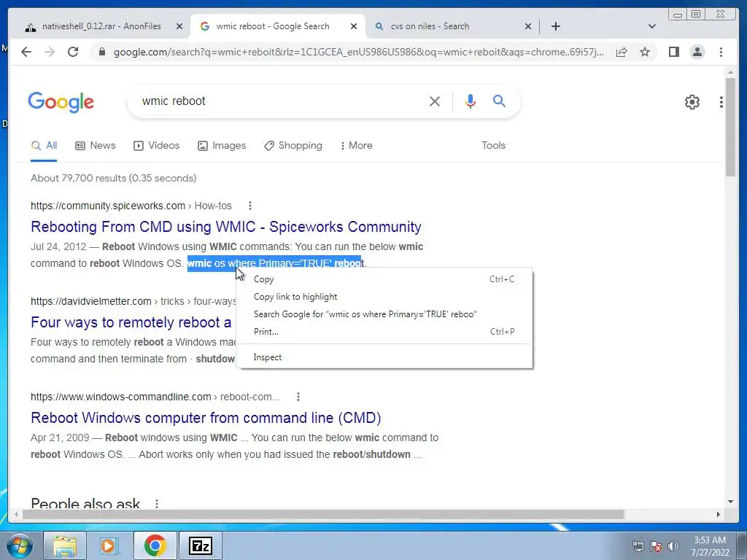Open Four ways to remotely reboot result
The width and height of the screenshot is (747, 560).
coord(131,322)
